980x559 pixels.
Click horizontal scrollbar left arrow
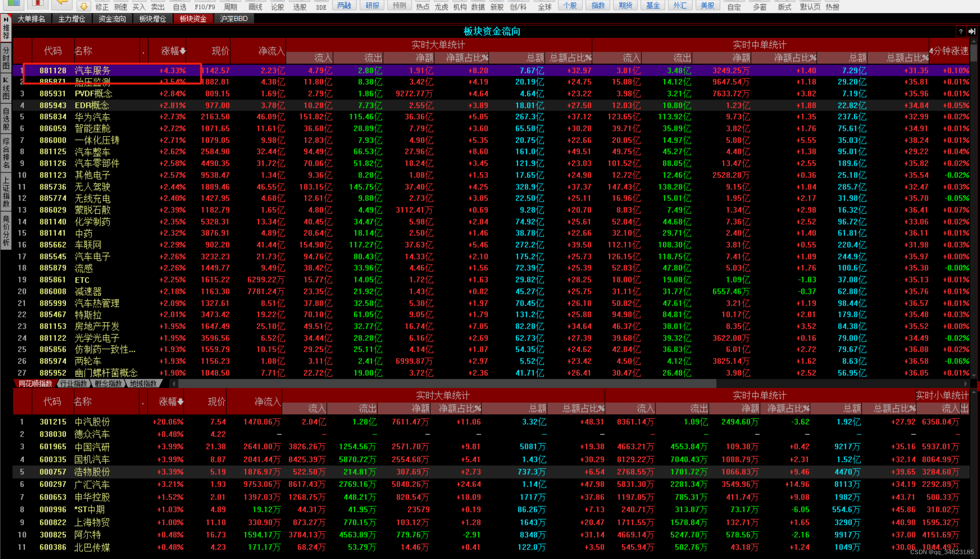(174, 384)
